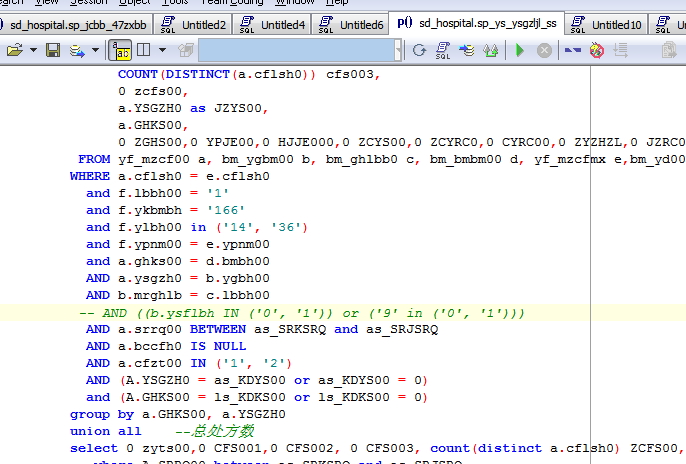
Task: Click the 'group by' keywords
Action: 102,415
